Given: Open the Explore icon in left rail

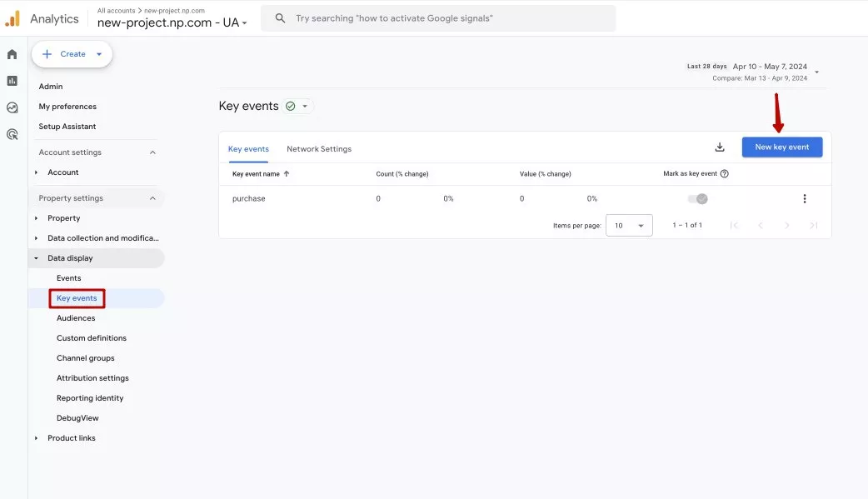Looking at the screenshot, I should pos(12,107).
